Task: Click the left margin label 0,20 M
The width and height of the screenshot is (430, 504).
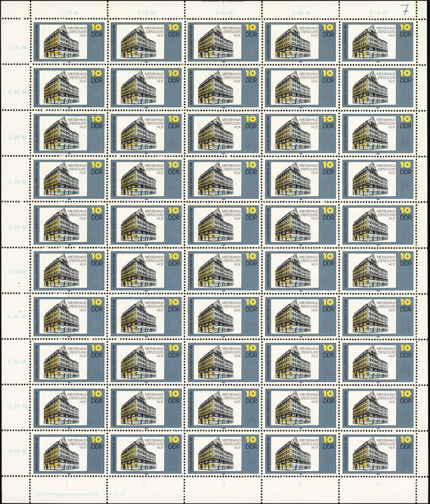Action: click(17, 407)
